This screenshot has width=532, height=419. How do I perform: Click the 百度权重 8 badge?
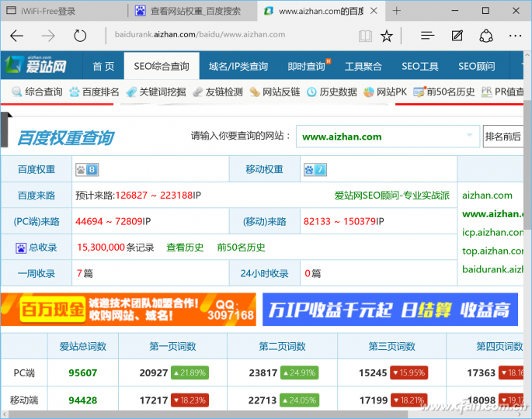[87, 170]
